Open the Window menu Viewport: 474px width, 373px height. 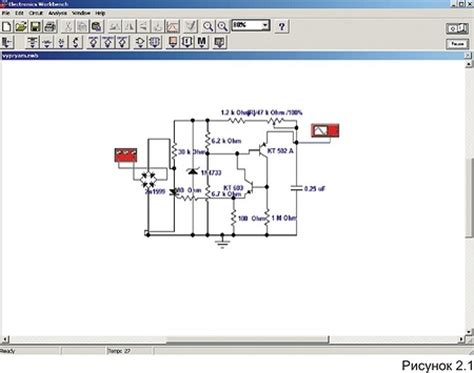click(81, 13)
